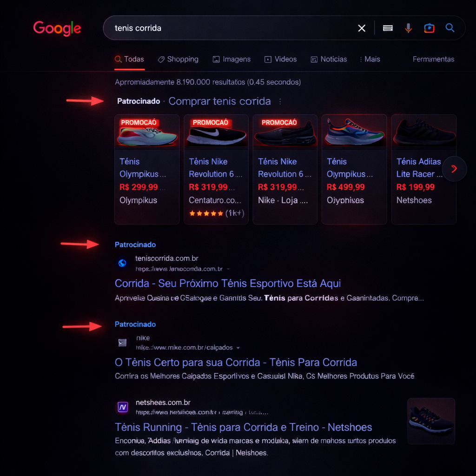Click Tênis Nike Revolution 6 title from Centauro
The width and height of the screenshot is (476, 476).
[x=215, y=167]
